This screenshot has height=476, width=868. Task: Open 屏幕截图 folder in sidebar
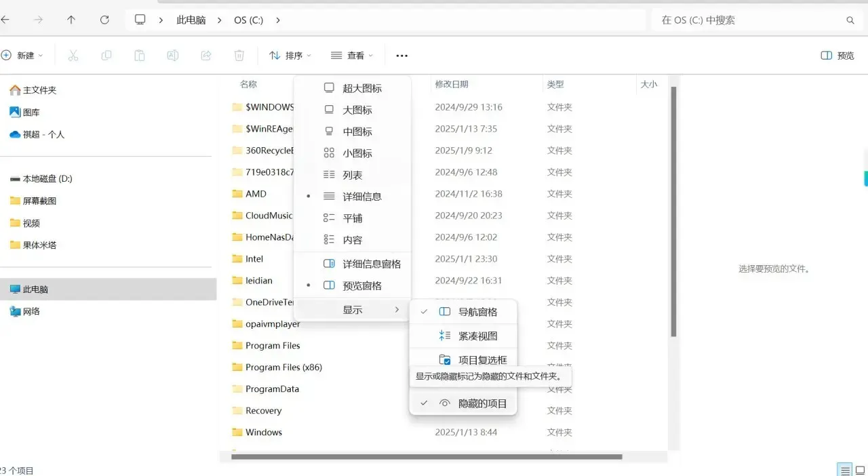tap(33, 201)
